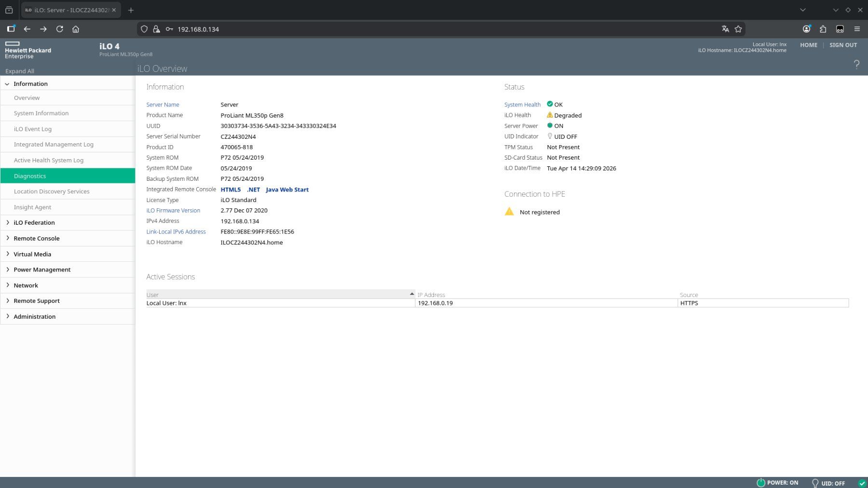Click the UID Indicator bulb icon
Viewport: 868px width, 488px height.
click(x=550, y=136)
